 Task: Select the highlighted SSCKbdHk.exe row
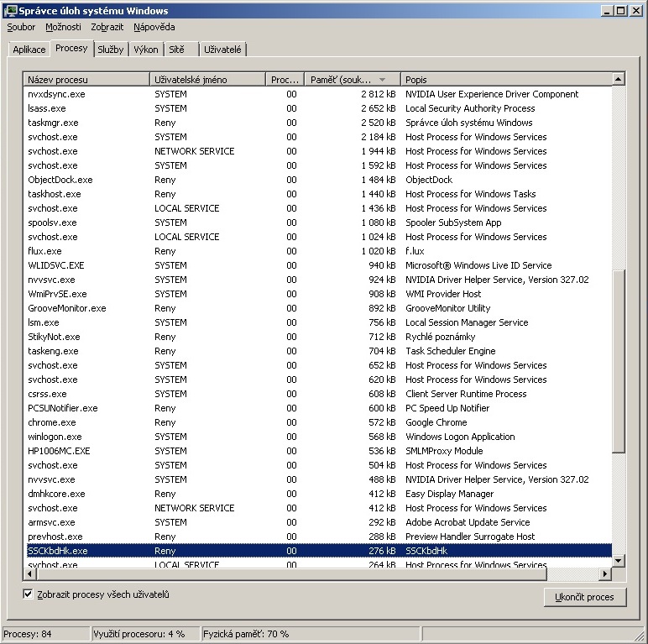(317, 551)
